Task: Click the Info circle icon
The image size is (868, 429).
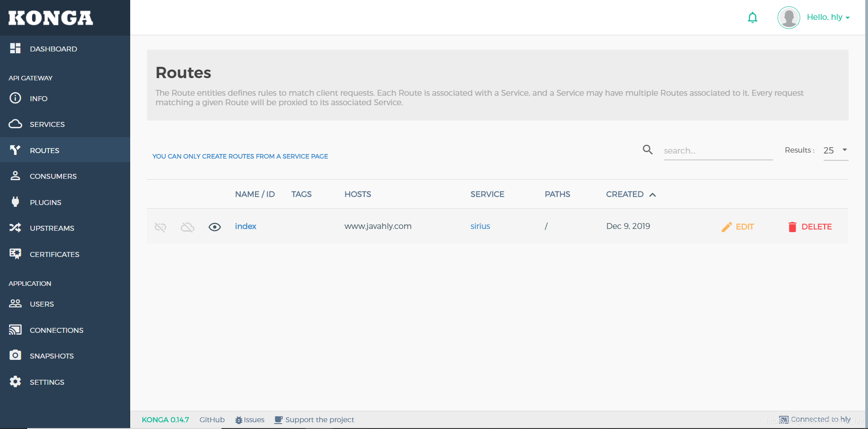Action: [x=15, y=98]
